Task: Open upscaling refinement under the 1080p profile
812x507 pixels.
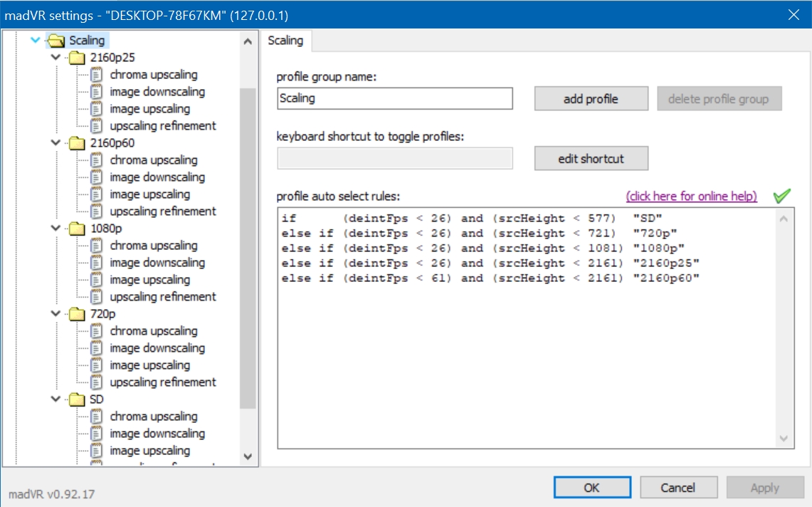Action: 162,297
